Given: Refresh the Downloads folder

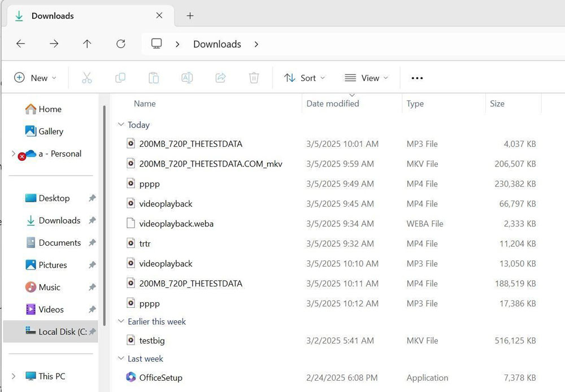Looking at the screenshot, I should point(121,44).
